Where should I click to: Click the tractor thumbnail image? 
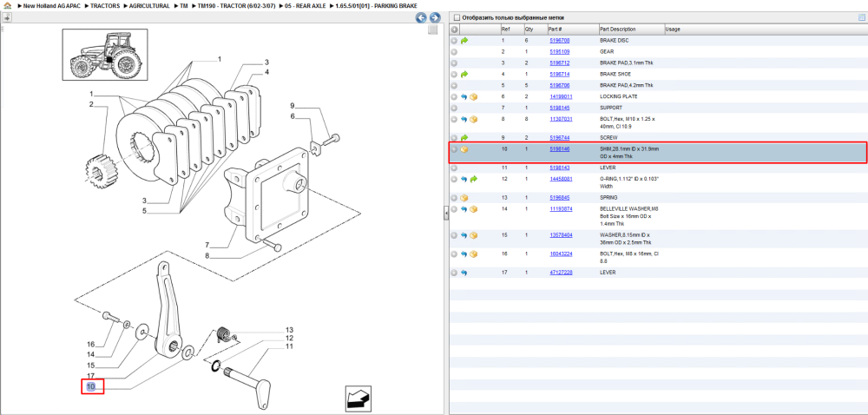[x=105, y=54]
